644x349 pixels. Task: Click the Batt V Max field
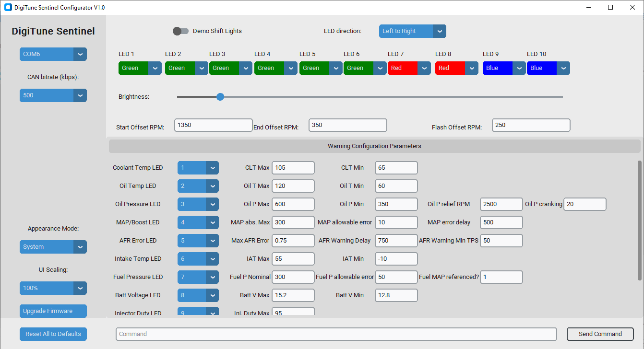coord(293,295)
